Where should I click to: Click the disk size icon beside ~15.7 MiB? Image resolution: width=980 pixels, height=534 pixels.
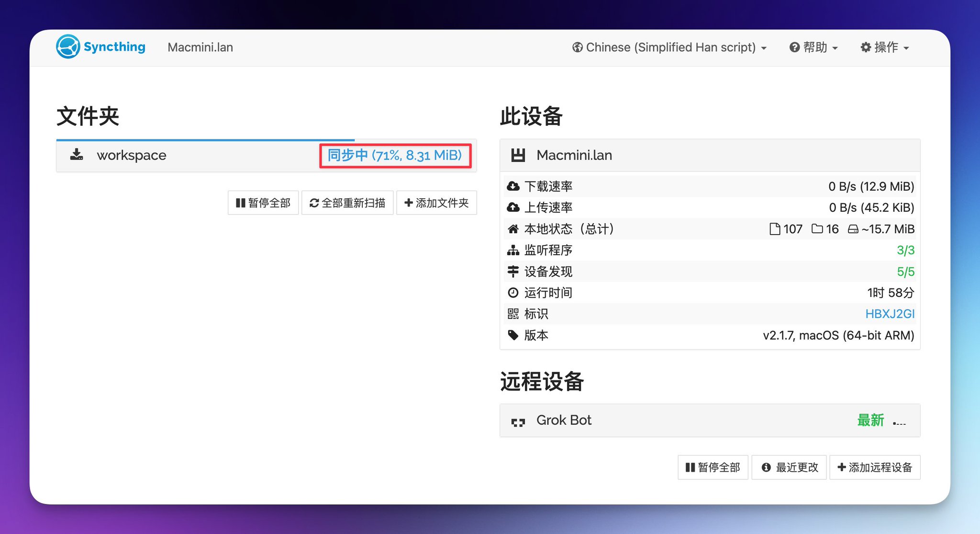(x=853, y=229)
